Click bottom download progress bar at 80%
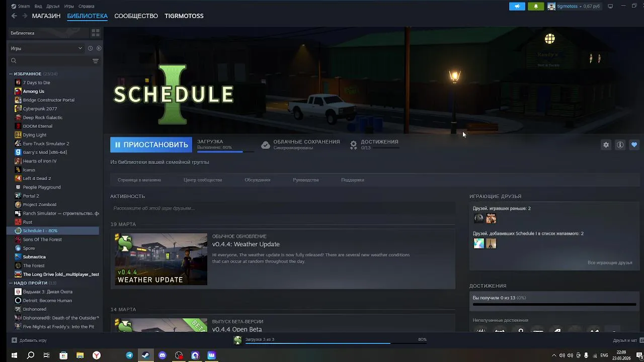This screenshot has height=362, width=644. tap(336, 343)
